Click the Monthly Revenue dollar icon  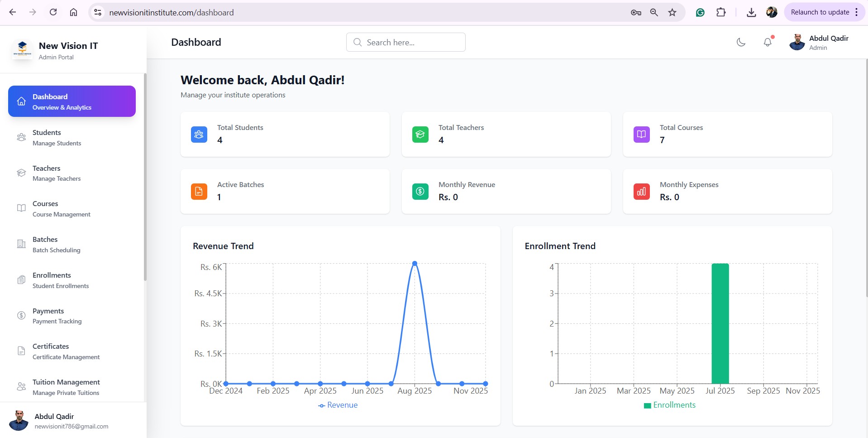click(x=420, y=192)
